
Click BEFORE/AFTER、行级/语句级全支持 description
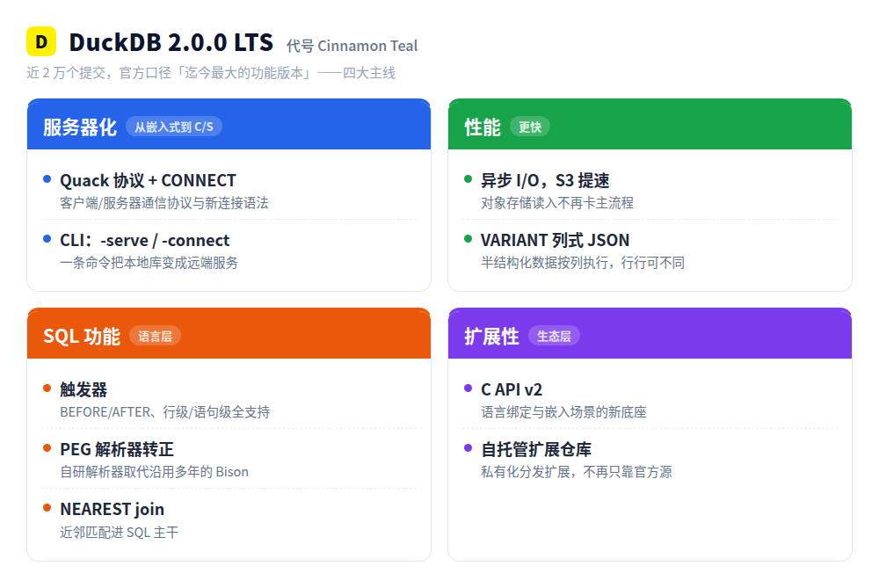coord(165,412)
